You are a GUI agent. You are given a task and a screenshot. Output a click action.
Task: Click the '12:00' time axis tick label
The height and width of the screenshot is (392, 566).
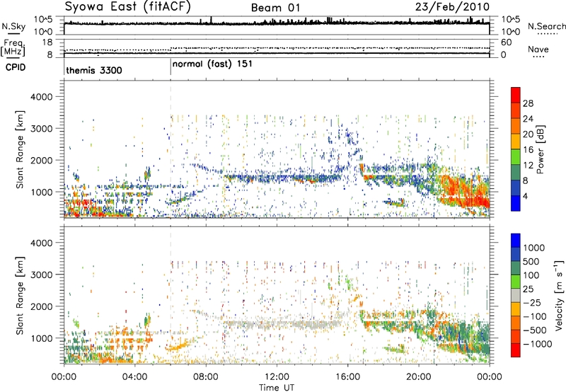pos(277,377)
